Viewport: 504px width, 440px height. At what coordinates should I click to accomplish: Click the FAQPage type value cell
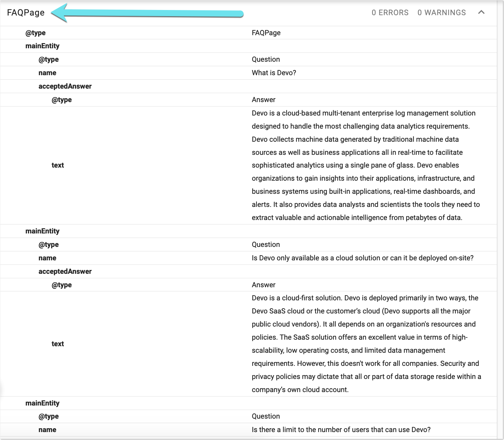coord(266,33)
